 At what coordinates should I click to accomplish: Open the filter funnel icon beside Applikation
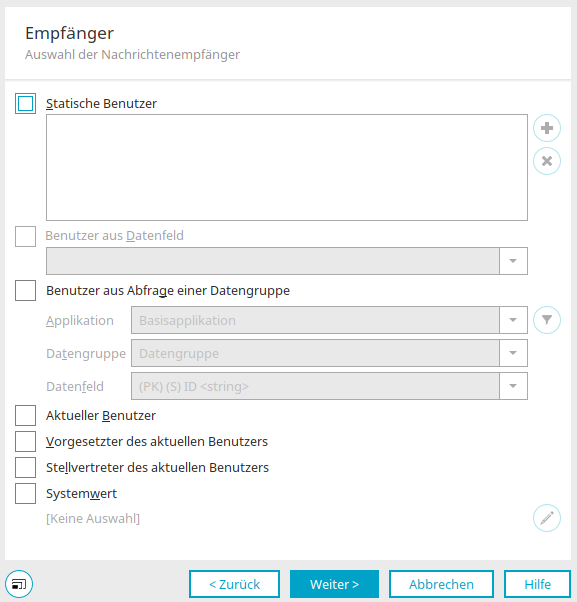[x=547, y=320]
